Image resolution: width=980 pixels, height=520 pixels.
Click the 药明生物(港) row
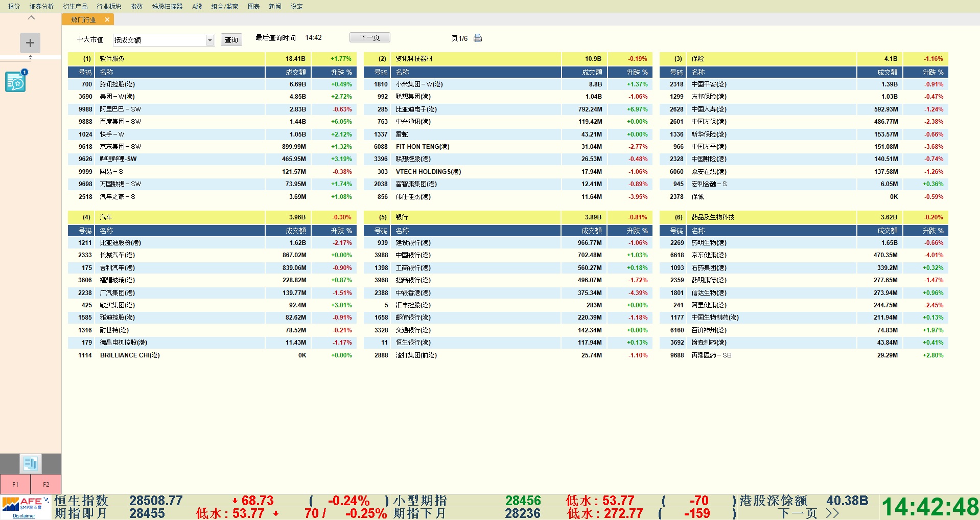point(804,243)
